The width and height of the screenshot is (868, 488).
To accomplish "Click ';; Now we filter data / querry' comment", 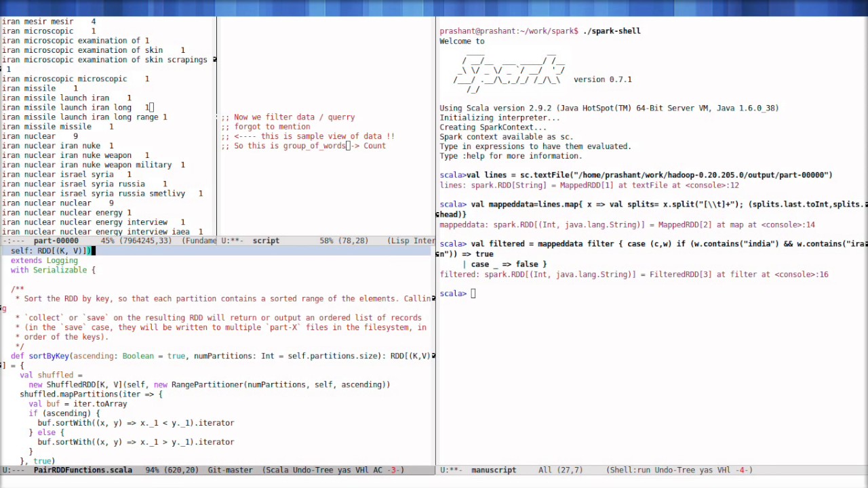I will tap(288, 117).
